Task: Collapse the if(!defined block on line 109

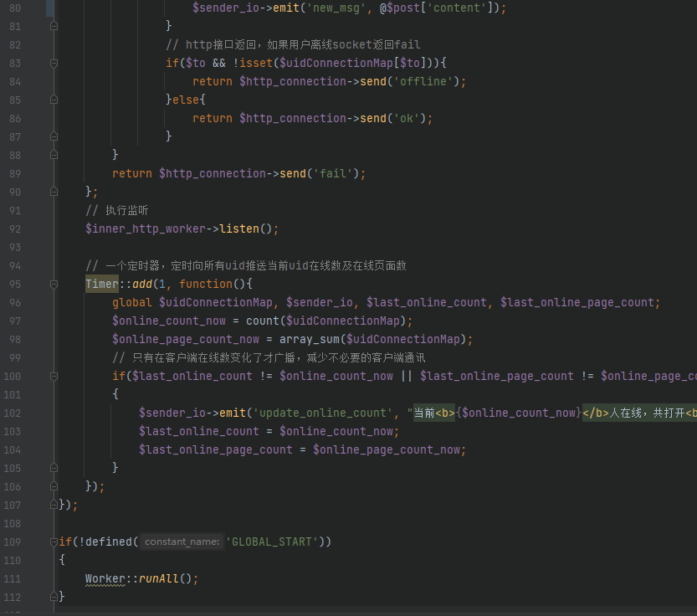Action: click(x=54, y=542)
